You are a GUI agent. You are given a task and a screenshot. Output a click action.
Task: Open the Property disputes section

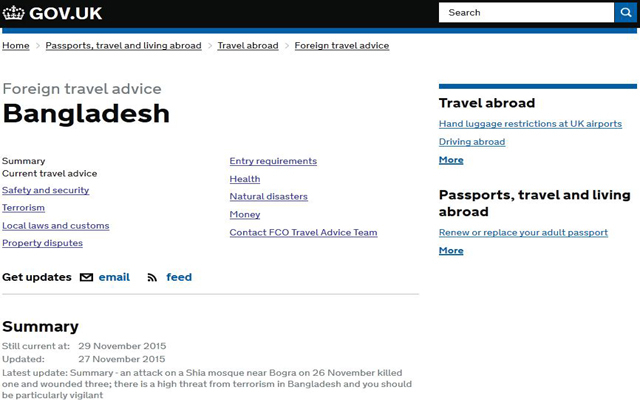42,243
